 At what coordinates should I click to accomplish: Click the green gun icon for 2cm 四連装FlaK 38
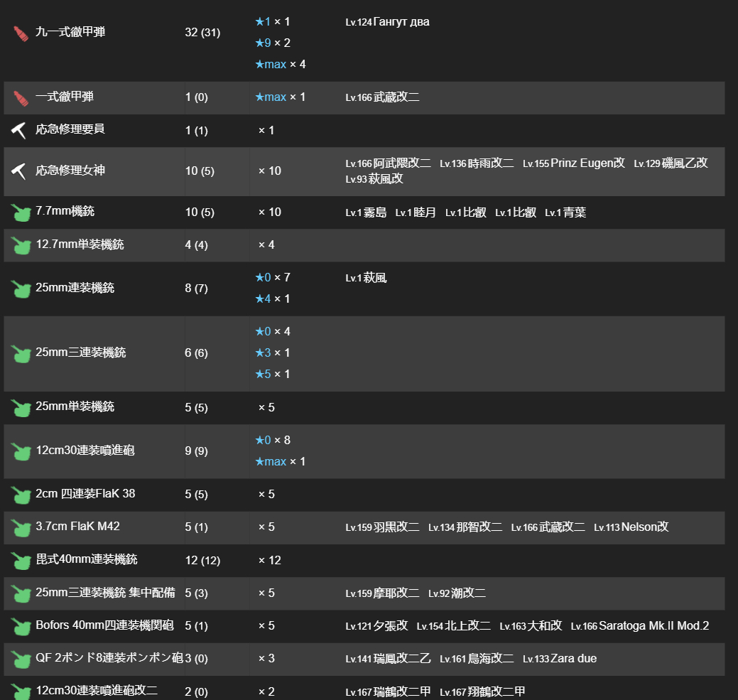(x=21, y=495)
